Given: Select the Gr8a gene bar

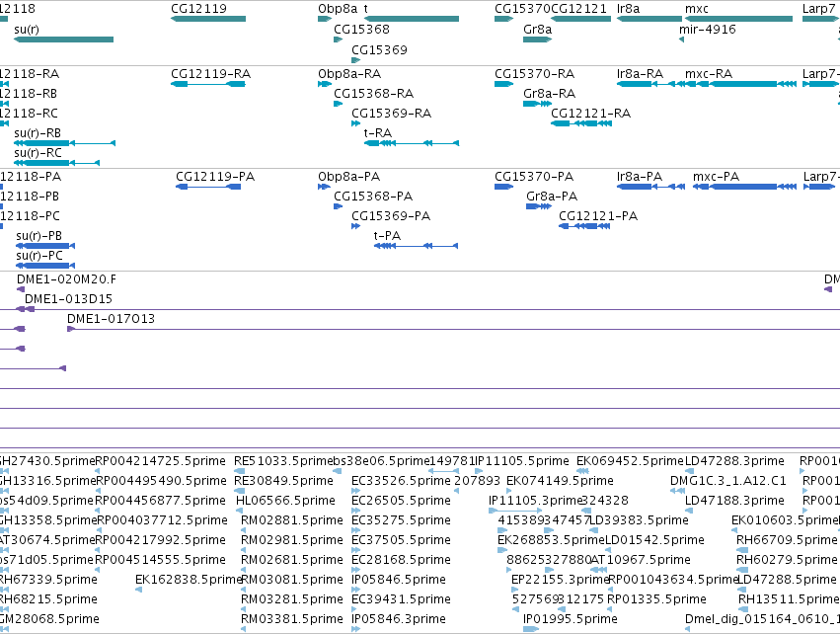Looking at the screenshot, I should tap(537, 40).
